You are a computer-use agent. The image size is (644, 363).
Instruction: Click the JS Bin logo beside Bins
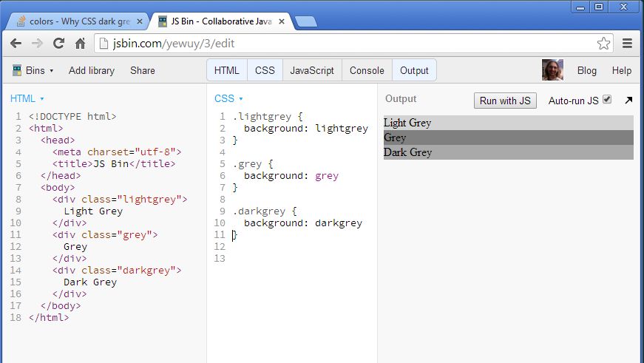click(17, 71)
